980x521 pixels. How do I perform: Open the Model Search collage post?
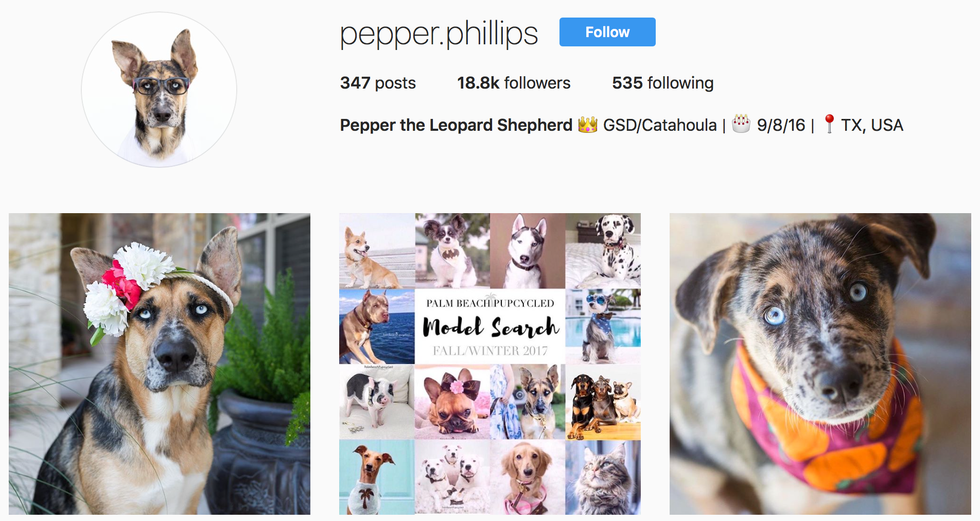point(490,364)
